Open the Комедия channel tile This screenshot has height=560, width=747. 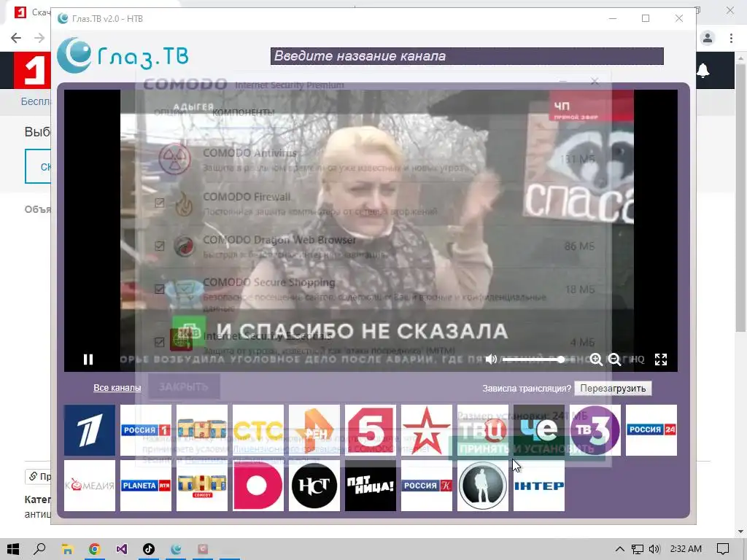tap(90, 486)
